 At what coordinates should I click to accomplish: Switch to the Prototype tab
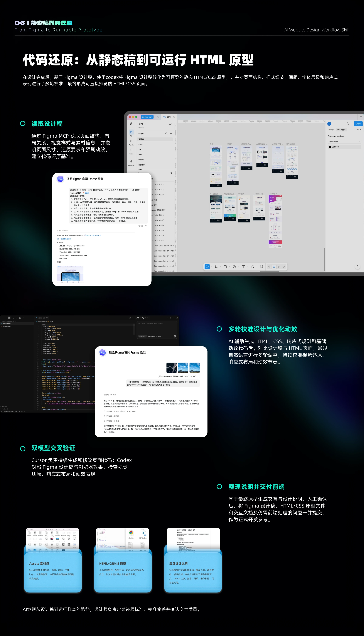point(341,129)
